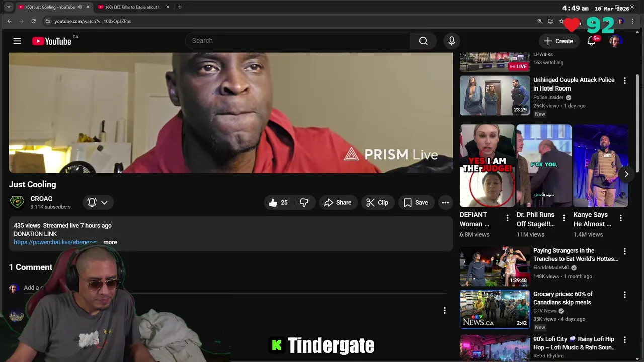The width and height of the screenshot is (644, 362).
Task: Expand description with more link
Action: (110, 242)
